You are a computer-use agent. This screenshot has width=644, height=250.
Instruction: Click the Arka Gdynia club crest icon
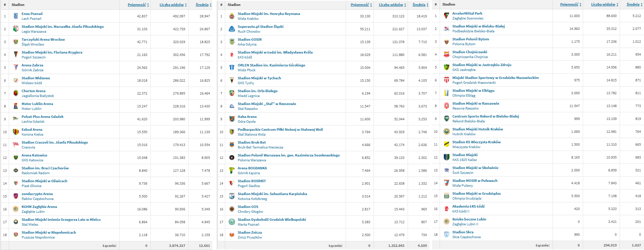pyautogui.click(x=232, y=42)
